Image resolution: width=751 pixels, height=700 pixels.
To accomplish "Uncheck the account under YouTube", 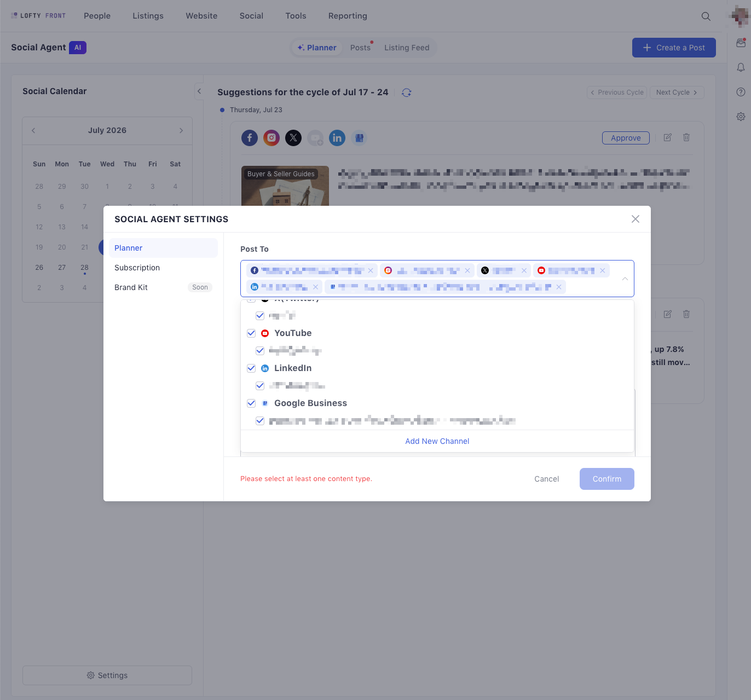I will [260, 351].
